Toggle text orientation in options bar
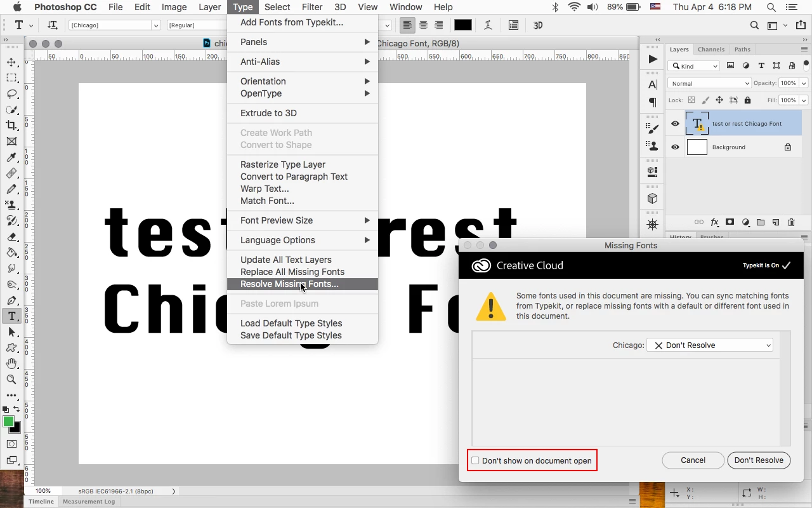 [53, 25]
